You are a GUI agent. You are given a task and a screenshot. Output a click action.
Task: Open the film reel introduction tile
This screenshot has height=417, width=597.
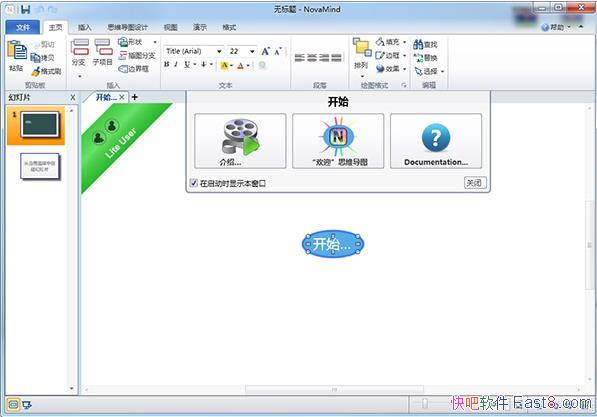[x=240, y=141]
